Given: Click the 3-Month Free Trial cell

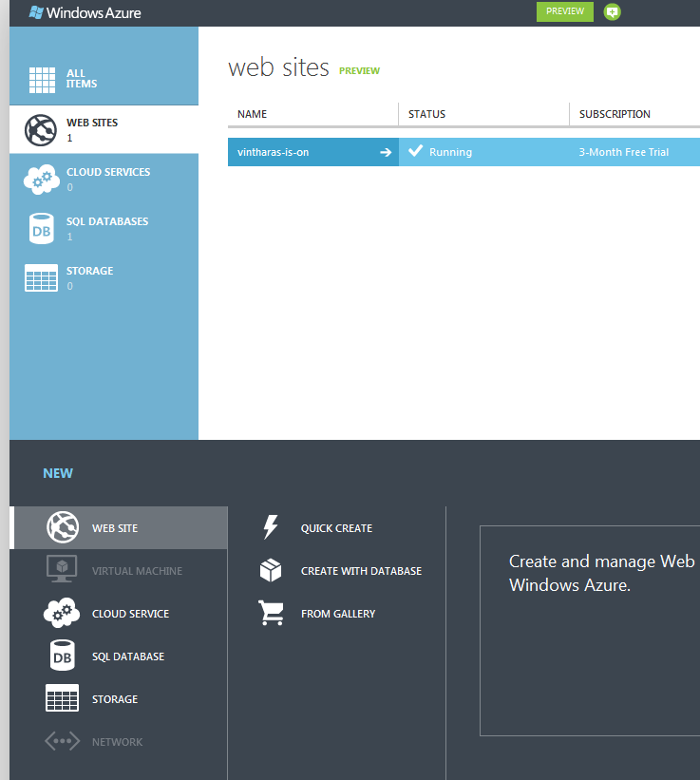Looking at the screenshot, I should [623, 152].
